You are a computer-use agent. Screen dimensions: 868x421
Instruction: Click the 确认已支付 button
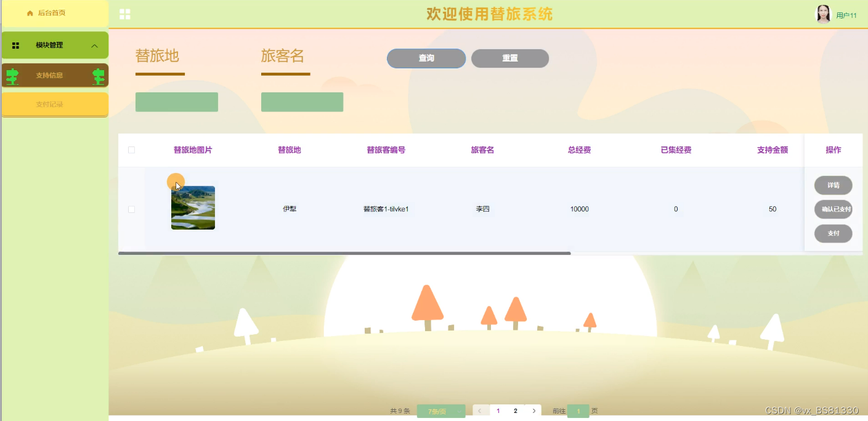pos(834,209)
